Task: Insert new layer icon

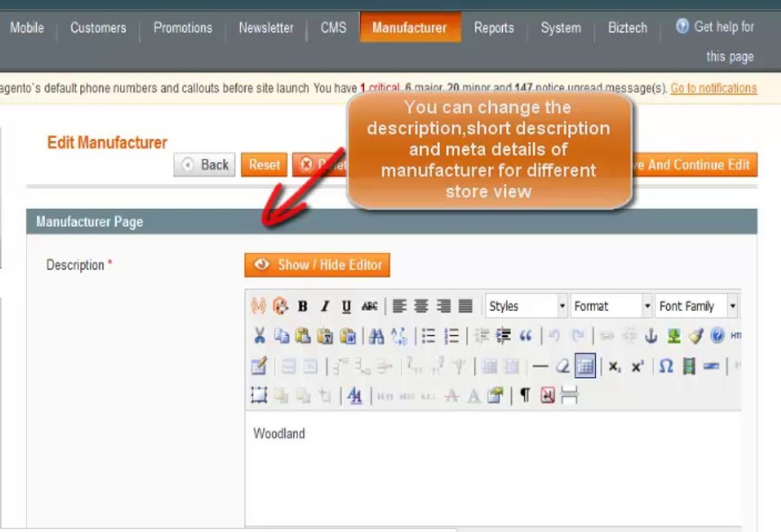Action: pos(259,395)
